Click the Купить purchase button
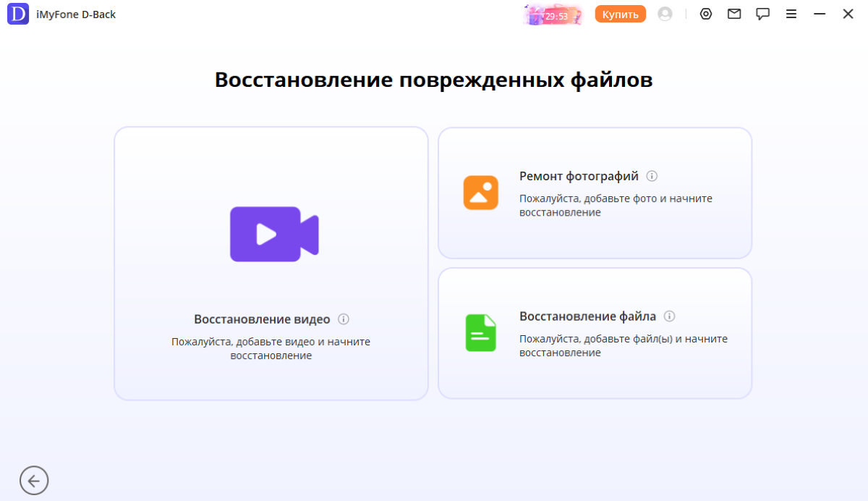 [x=620, y=13]
